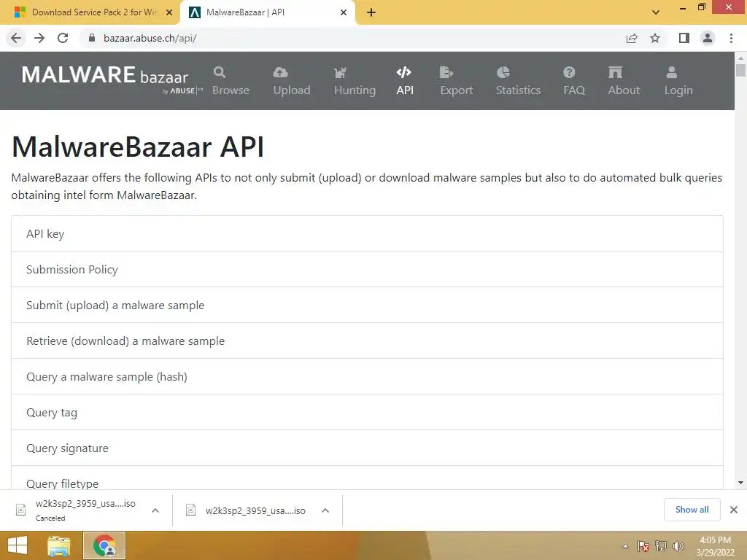747x560 pixels.
Task: Click the About building icon
Action: tap(615, 72)
